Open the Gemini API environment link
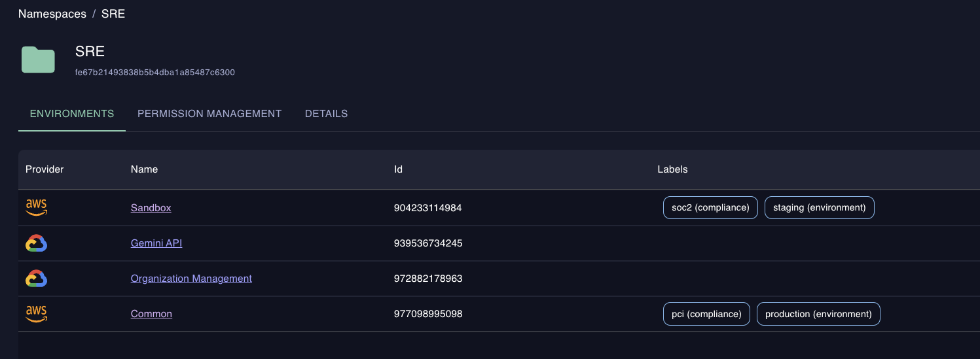This screenshot has height=359, width=980. (x=156, y=243)
